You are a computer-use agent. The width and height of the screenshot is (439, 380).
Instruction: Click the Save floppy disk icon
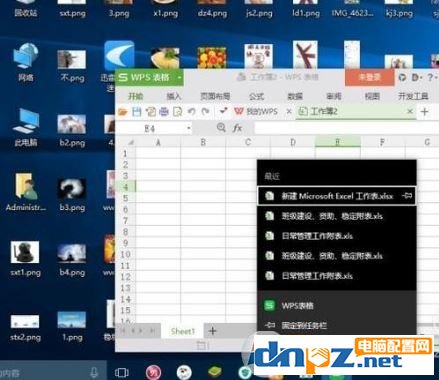pos(137,111)
